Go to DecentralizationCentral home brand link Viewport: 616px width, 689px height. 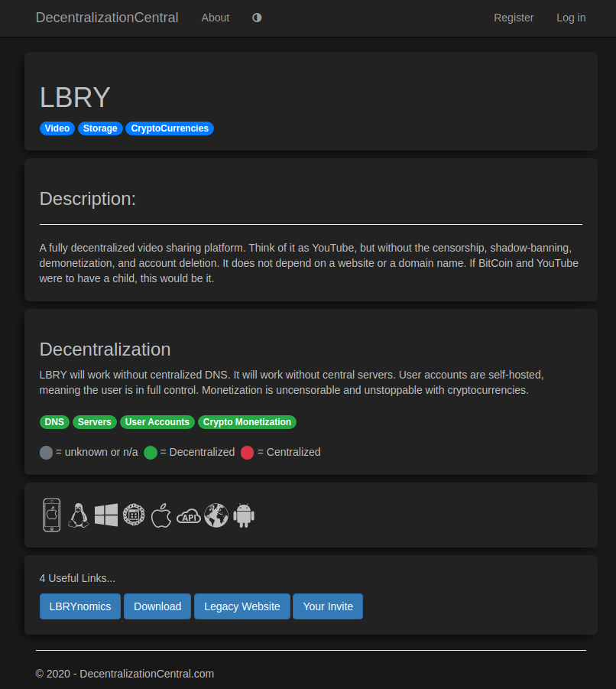[x=107, y=18]
